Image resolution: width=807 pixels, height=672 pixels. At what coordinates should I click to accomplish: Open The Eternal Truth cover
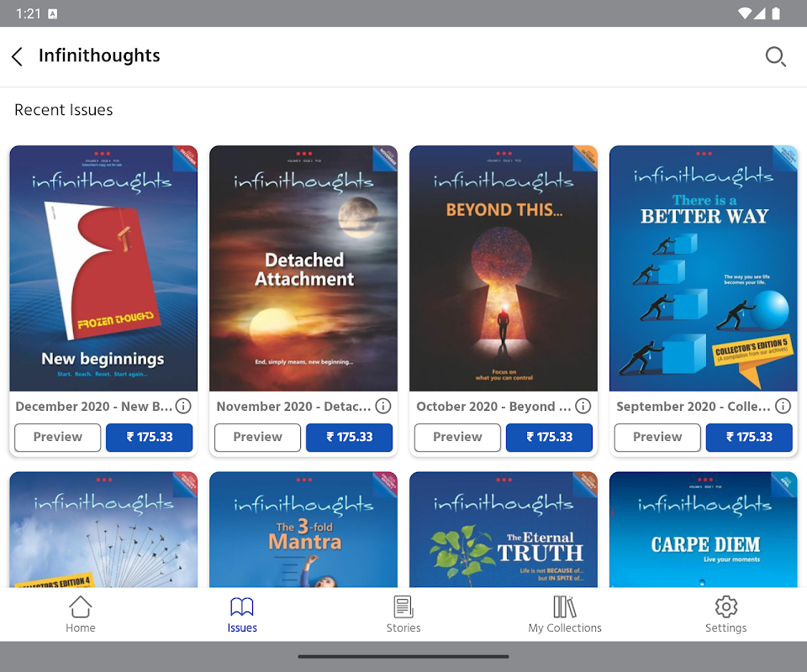point(504,529)
